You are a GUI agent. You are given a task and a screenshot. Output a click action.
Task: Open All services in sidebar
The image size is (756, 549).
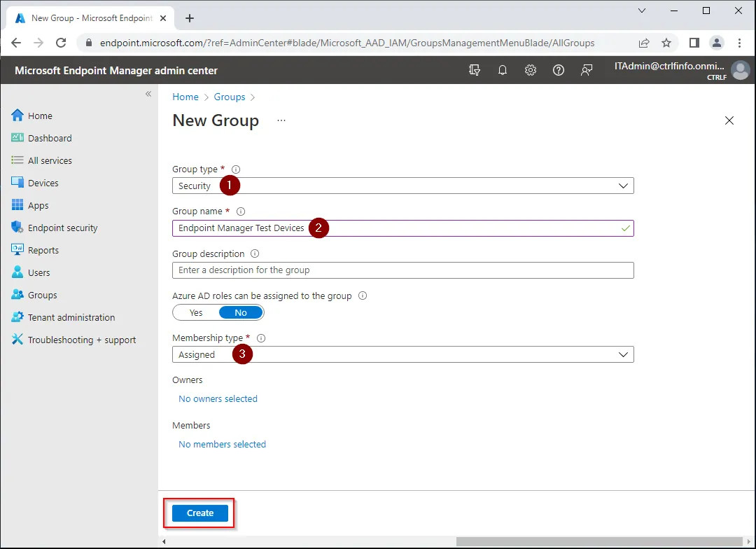tap(41, 160)
